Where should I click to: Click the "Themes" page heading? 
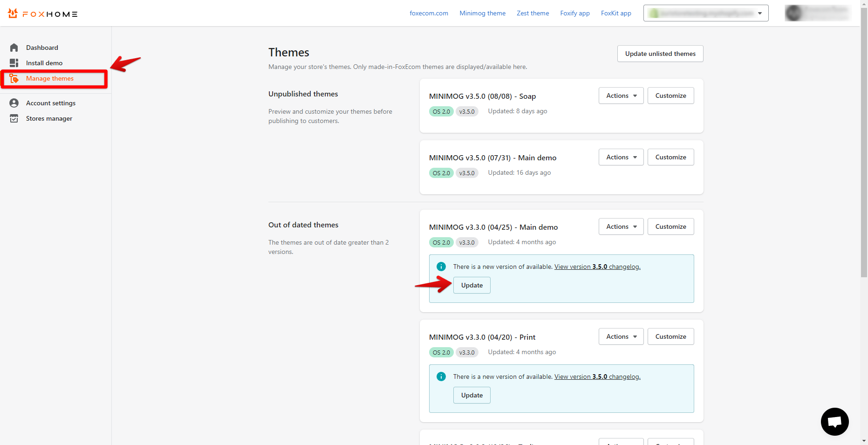289,52
